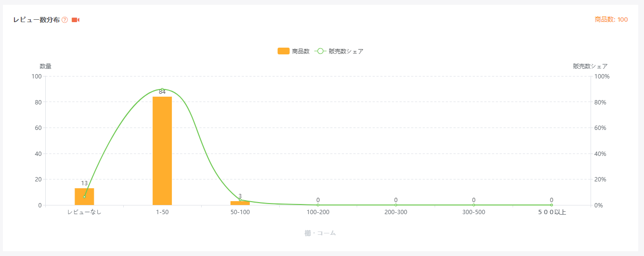Select the tall orange 1-50 bar
644x256 pixels.
click(162, 151)
